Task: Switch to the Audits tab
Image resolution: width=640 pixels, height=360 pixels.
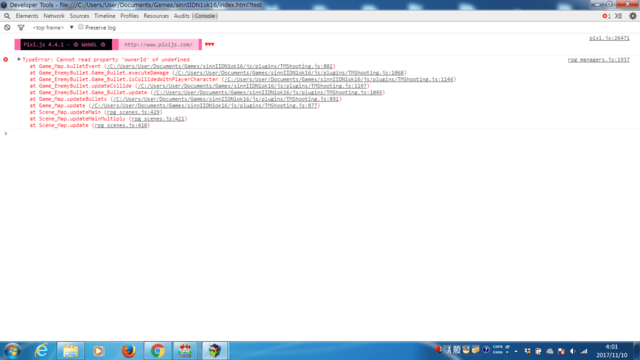Action: [182, 16]
